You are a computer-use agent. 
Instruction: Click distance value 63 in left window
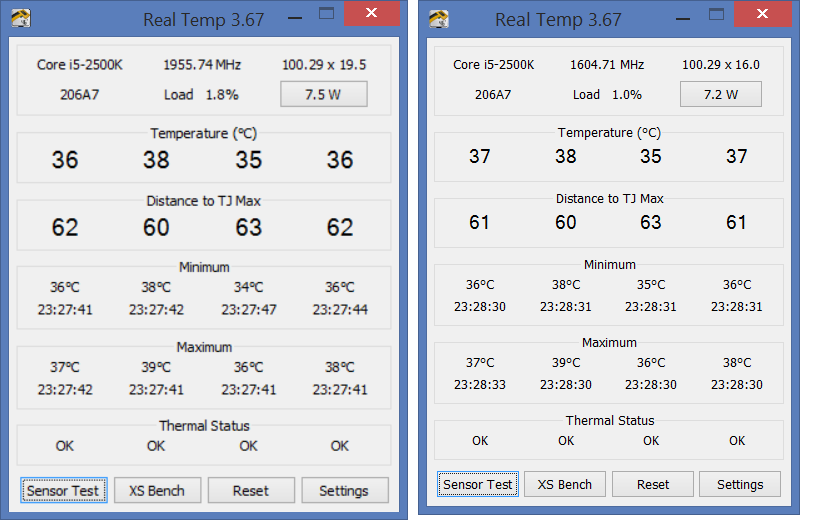(249, 227)
